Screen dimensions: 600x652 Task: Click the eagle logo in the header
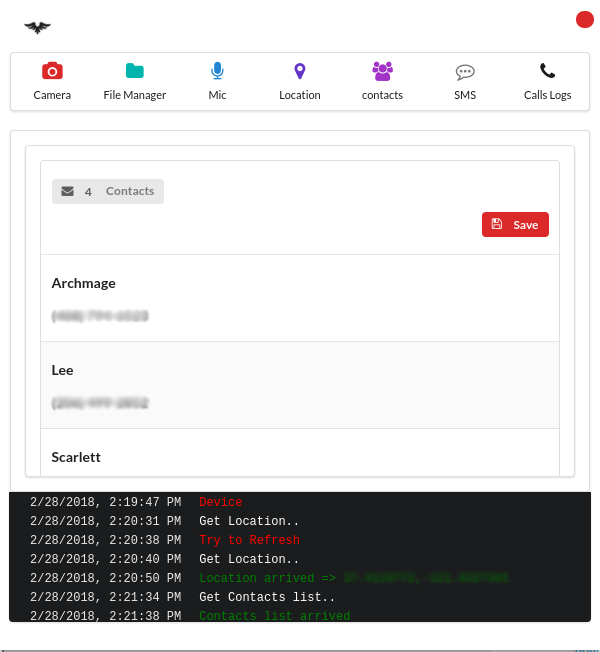tap(37, 27)
